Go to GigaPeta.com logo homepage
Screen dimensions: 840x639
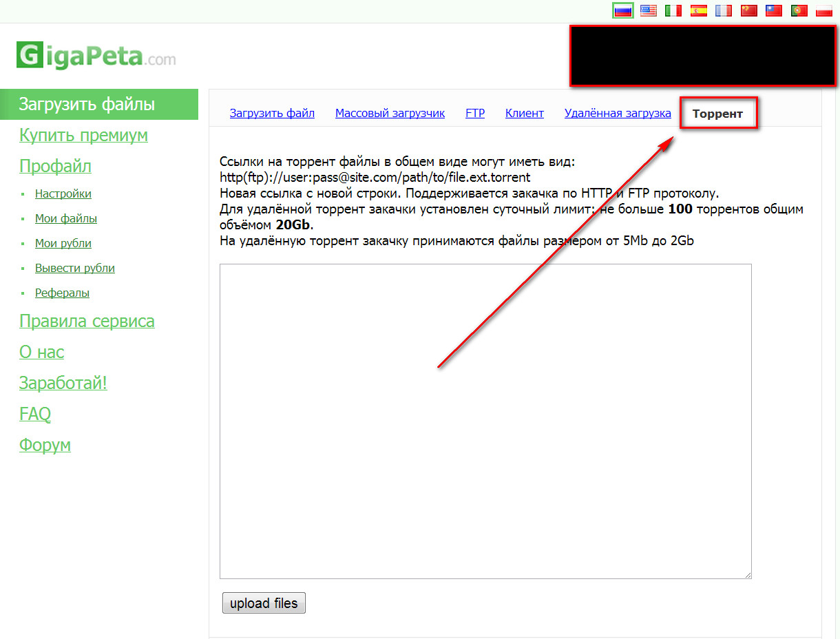[x=96, y=56]
